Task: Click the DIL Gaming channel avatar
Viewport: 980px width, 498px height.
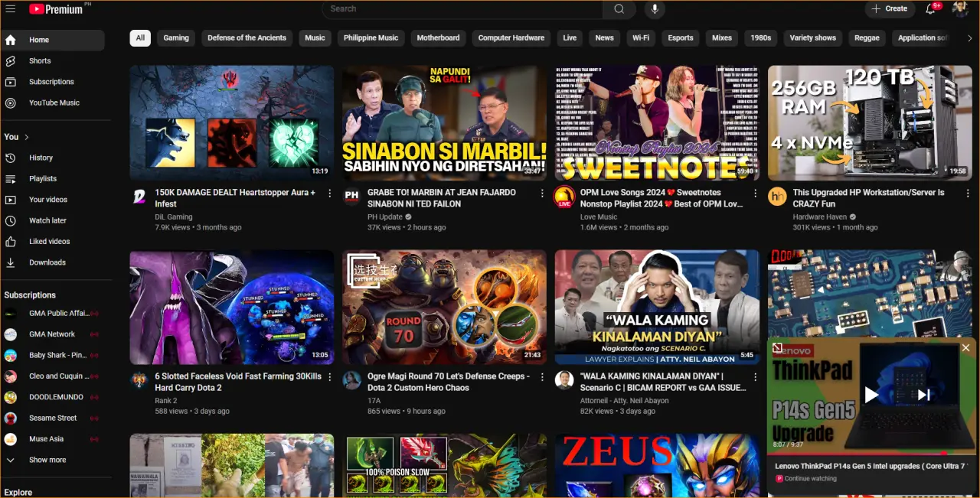Action: [x=139, y=197]
